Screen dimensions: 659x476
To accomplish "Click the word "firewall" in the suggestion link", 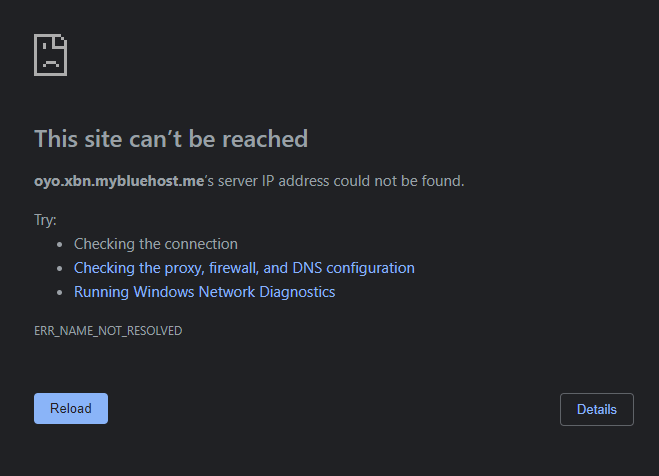I will (234, 268).
